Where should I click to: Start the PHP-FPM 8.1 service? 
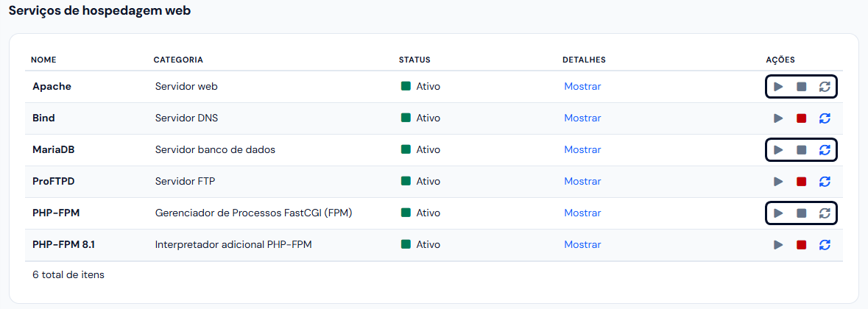click(778, 245)
